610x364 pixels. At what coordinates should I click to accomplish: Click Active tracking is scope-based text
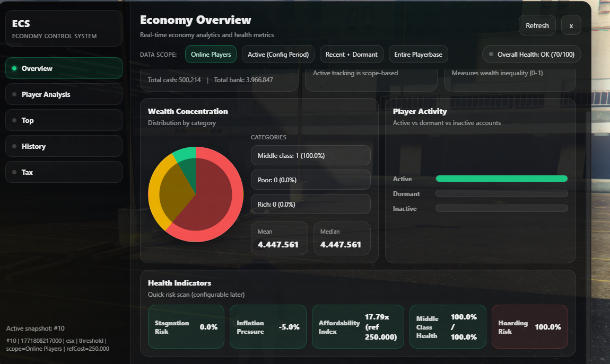coord(355,73)
